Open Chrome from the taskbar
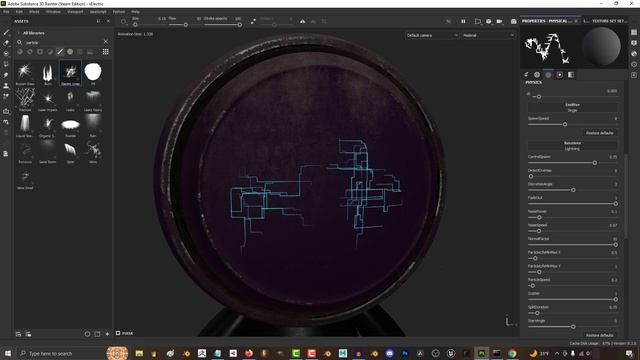 [x=512, y=353]
